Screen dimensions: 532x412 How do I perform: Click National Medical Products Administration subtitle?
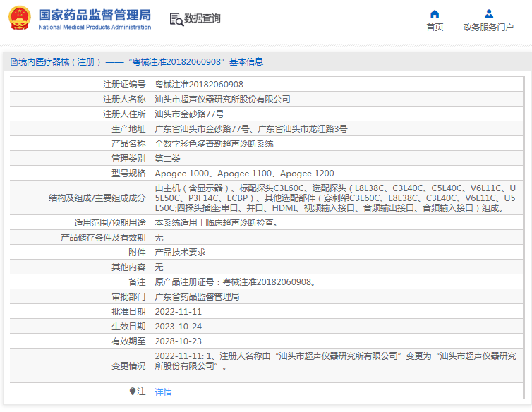tap(95, 27)
